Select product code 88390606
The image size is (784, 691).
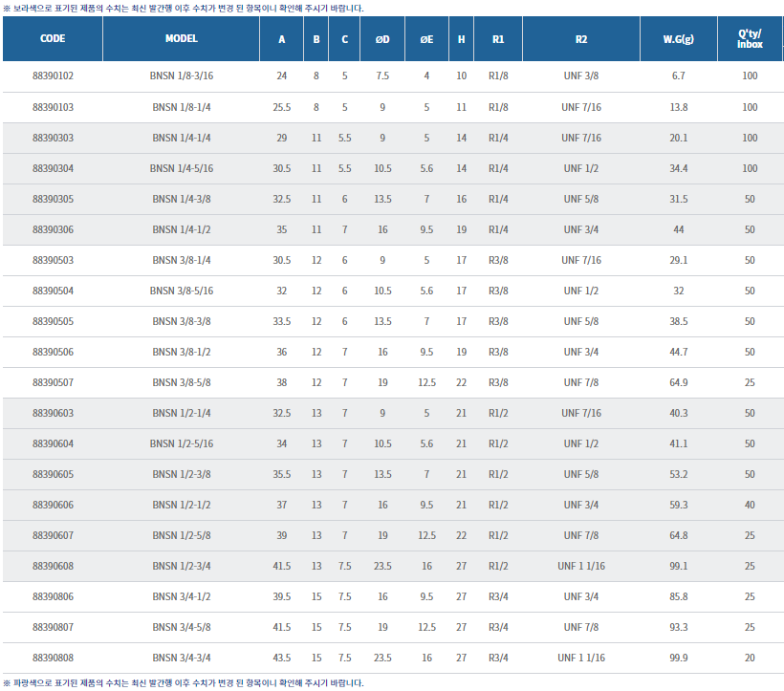(x=53, y=505)
